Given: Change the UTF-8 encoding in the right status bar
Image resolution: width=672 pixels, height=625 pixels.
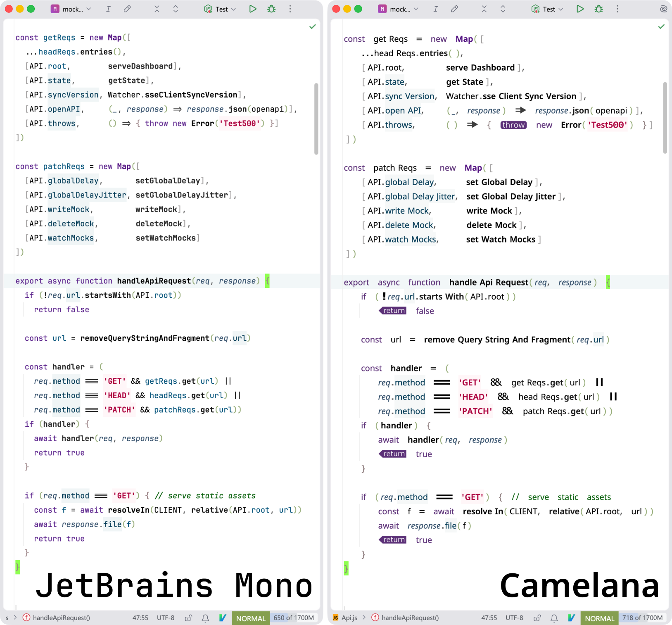Looking at the screenshot, I should point(514,618).
